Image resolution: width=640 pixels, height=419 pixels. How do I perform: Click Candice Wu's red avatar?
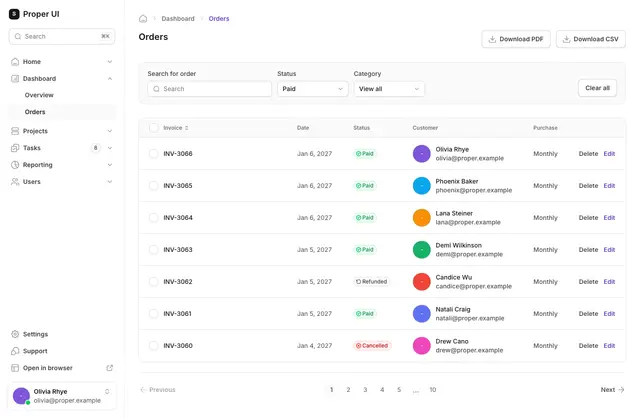point(422,282)
